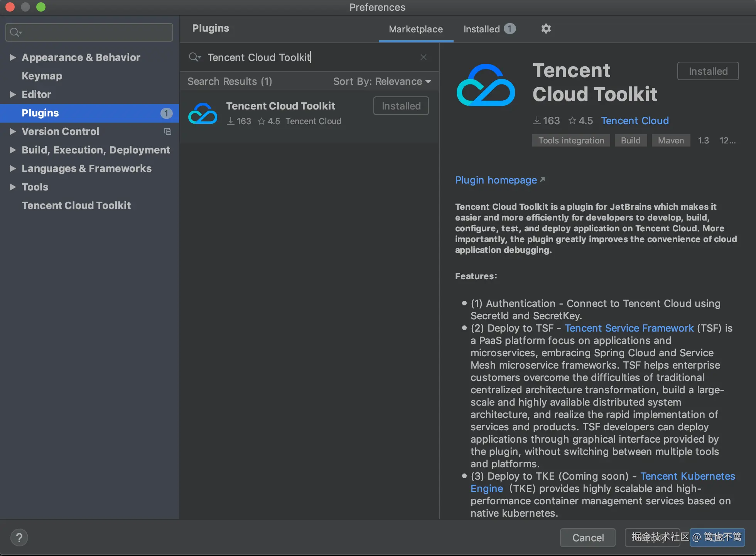756x556 pixels.
Task: Expand Appearance & Behavior section
Action: point(13,57)
